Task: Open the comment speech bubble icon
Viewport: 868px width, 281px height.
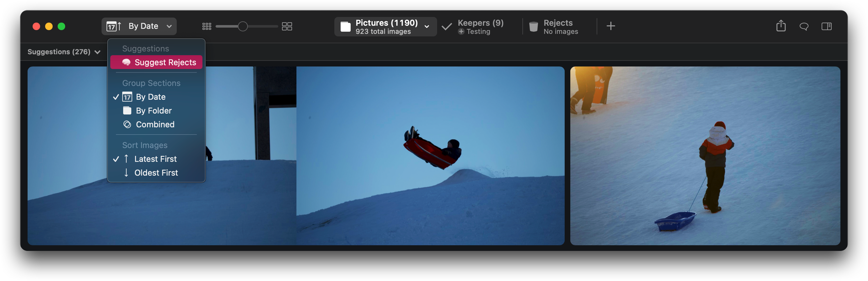Action: click(804, 26)
